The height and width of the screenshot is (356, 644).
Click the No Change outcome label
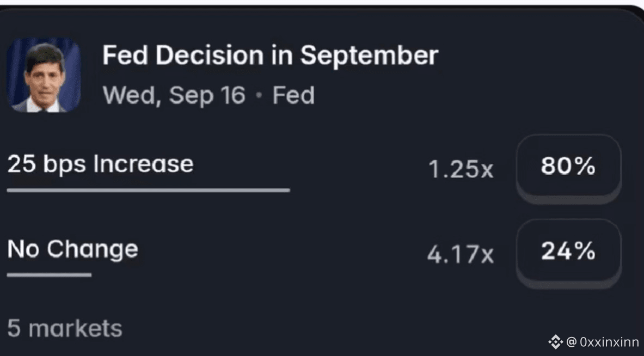73,249
